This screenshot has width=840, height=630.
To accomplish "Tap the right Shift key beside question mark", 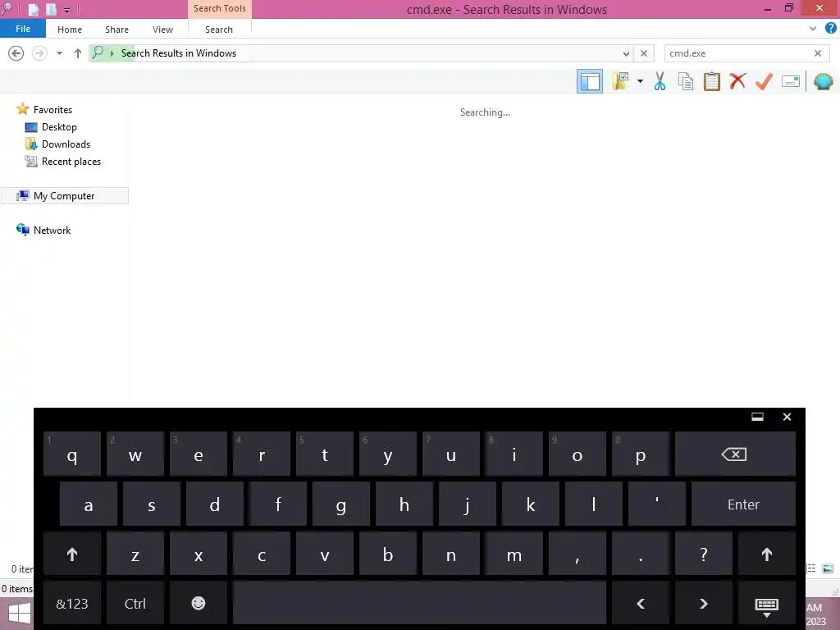I will tap(767, 554).
